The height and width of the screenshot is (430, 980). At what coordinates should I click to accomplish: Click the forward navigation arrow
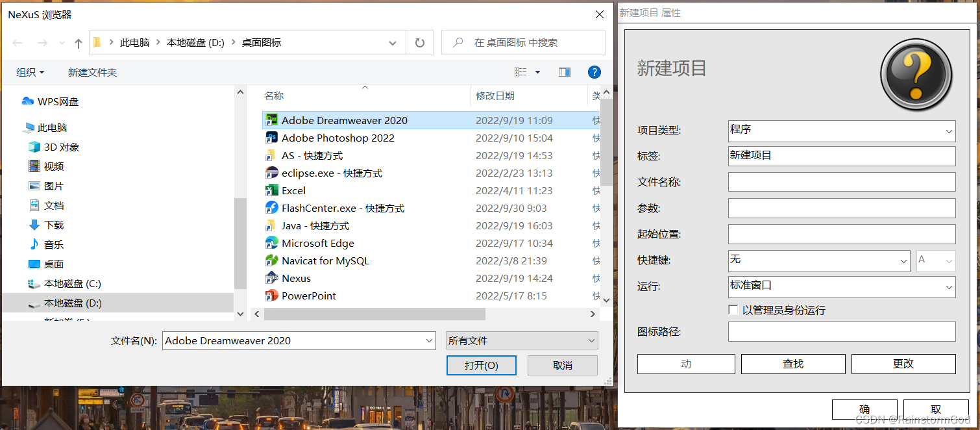tap(42, 43)
